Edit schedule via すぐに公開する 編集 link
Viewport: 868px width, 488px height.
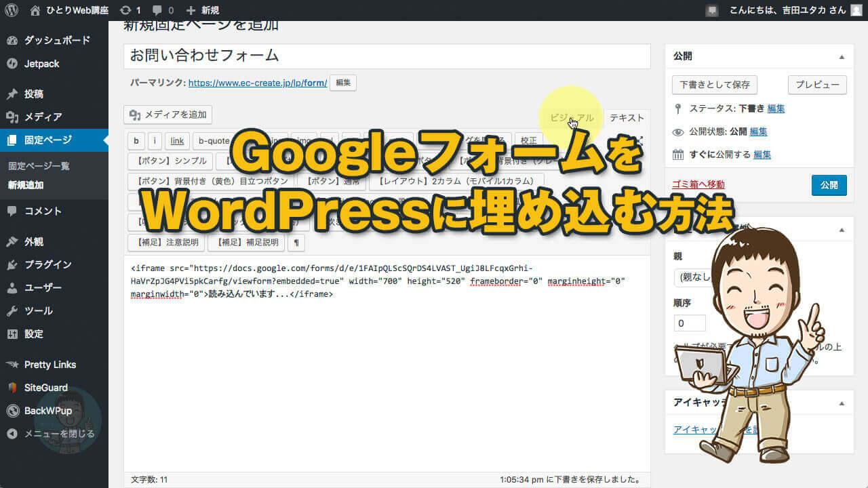[762, 155]
